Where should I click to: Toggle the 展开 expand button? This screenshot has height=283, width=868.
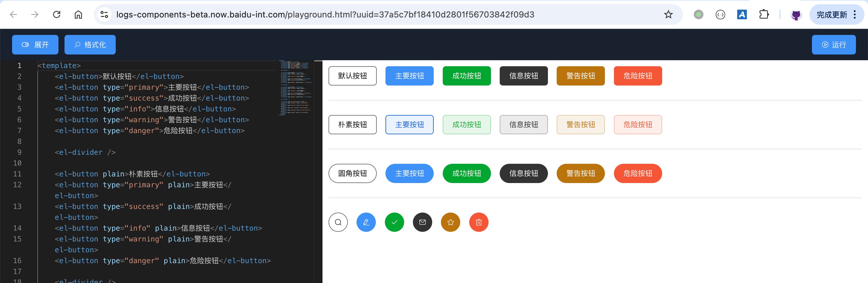pyautogui.click(x=35, y=45)
